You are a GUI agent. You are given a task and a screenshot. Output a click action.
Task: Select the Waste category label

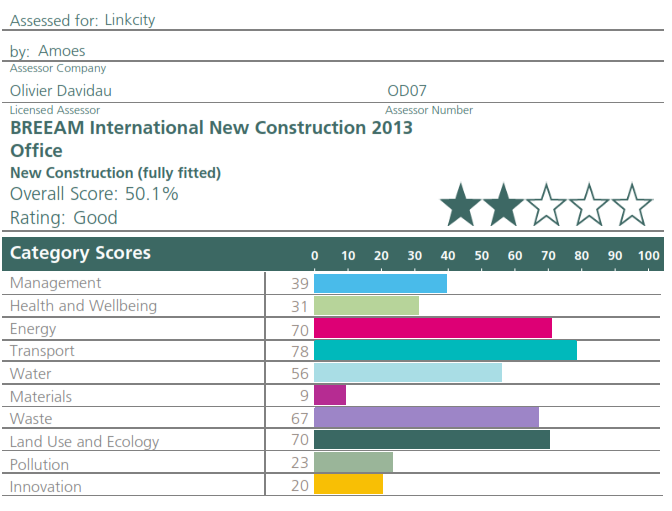coord(31,419)
